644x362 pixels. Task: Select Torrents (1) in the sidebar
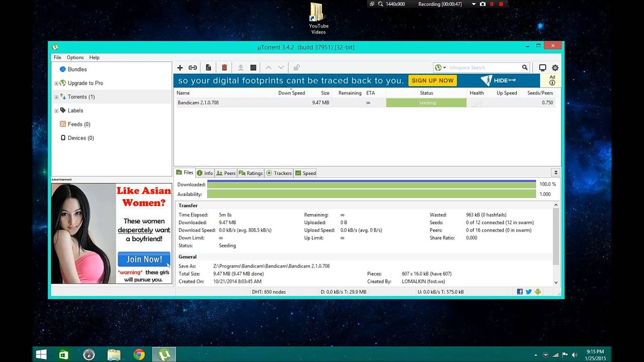point(81,97)
